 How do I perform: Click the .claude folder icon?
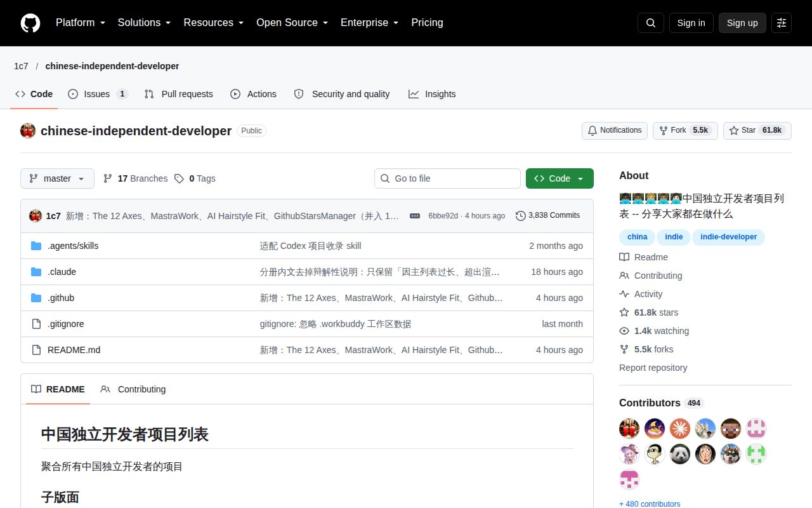click(36, 272)
